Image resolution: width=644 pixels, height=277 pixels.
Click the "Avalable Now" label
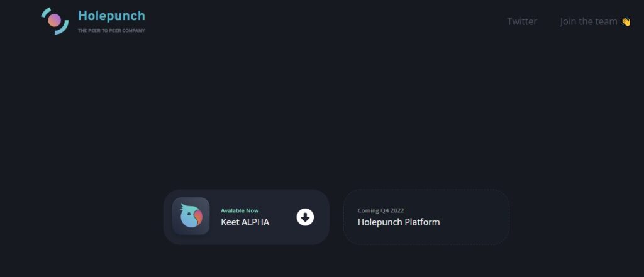point(240,210)
